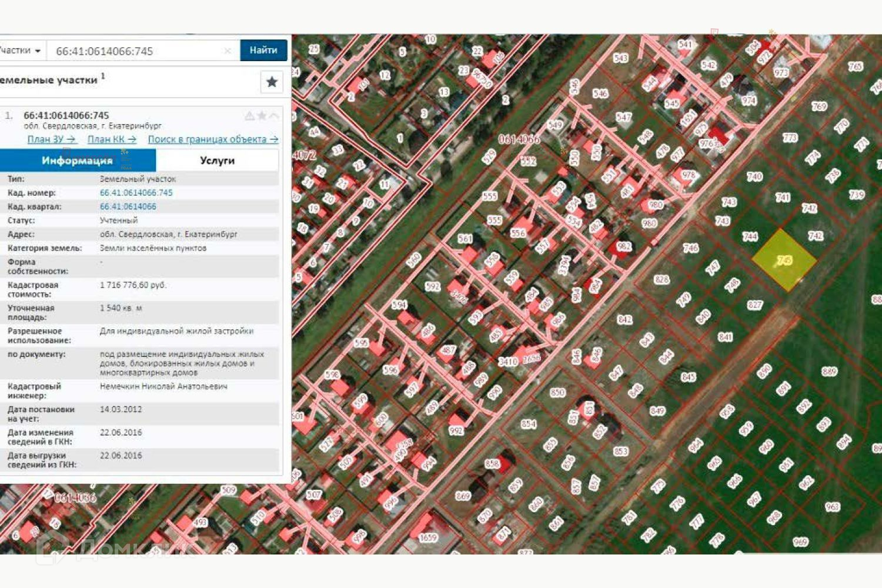Click parcel 828 on the map
This screenshot has width=882, height=588.
pos(661,279)
